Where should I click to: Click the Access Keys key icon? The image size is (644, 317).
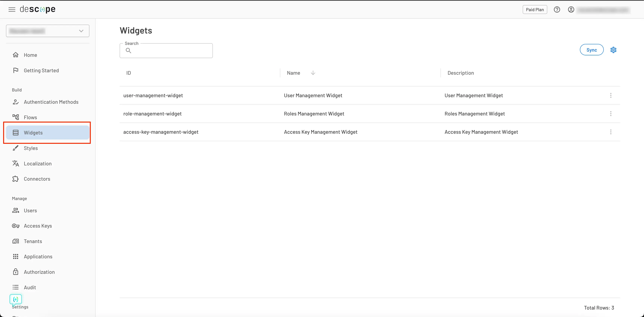point(15,226)
